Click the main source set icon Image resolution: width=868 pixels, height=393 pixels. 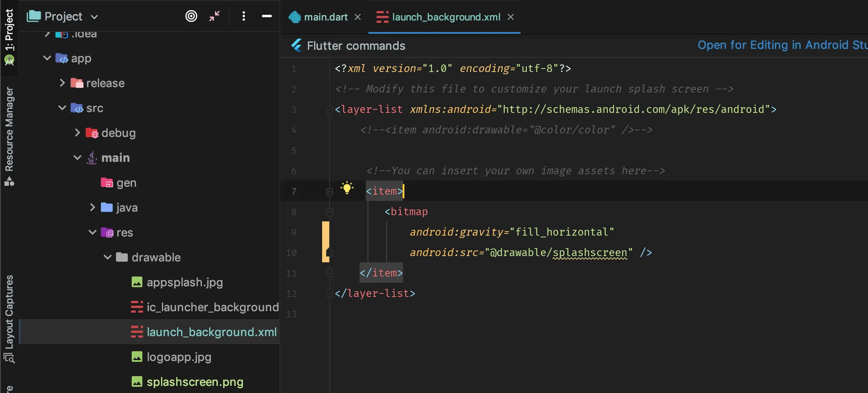(92, 158)
